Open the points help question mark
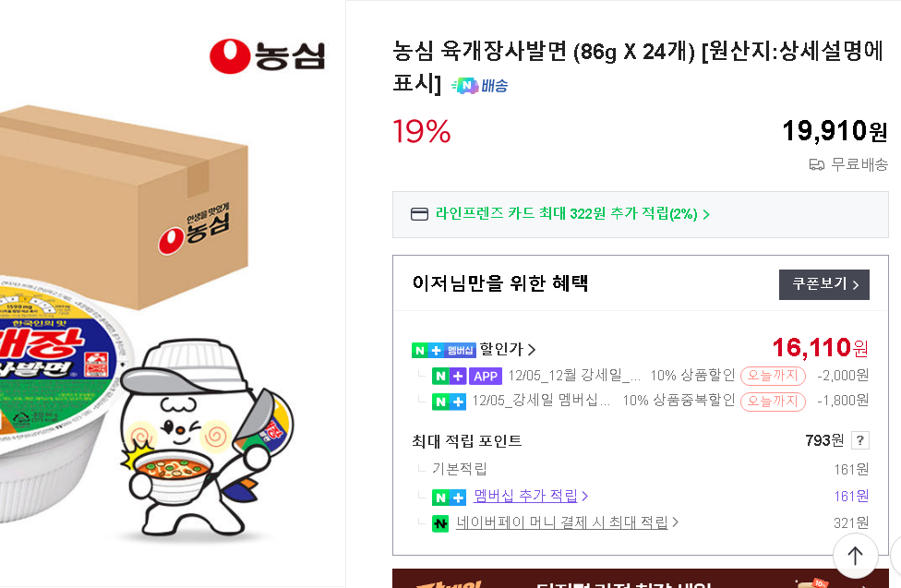The width and height of the screenshot is (901, 588). click(859, 440)
